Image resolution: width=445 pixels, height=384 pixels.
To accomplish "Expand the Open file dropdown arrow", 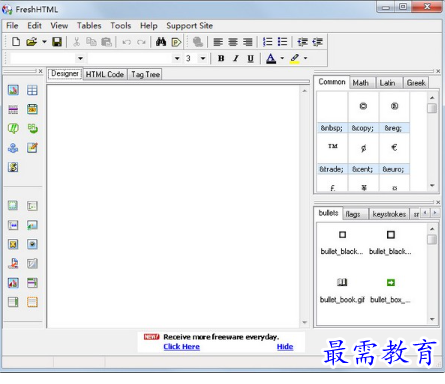I will (44, 42).
